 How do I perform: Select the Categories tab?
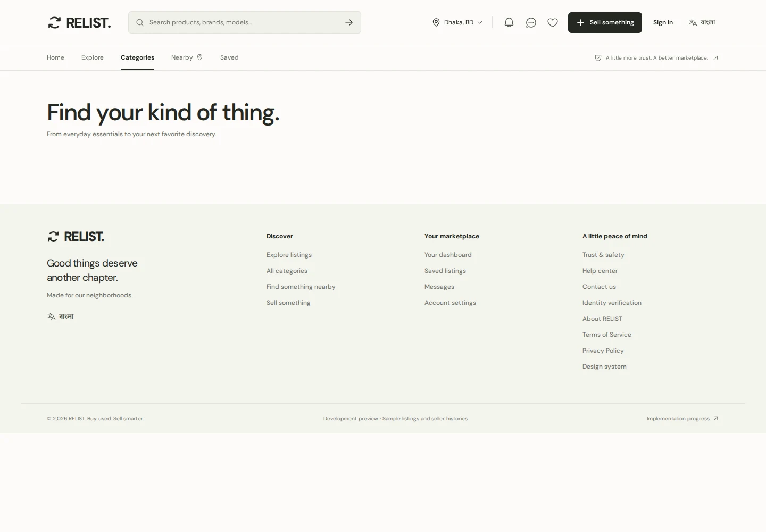tap(137, 57)
